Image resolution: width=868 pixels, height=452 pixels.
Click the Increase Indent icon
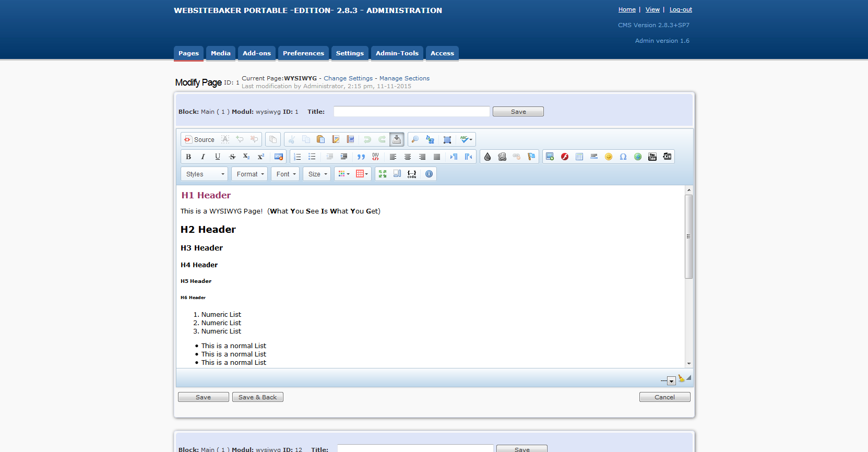344,157
